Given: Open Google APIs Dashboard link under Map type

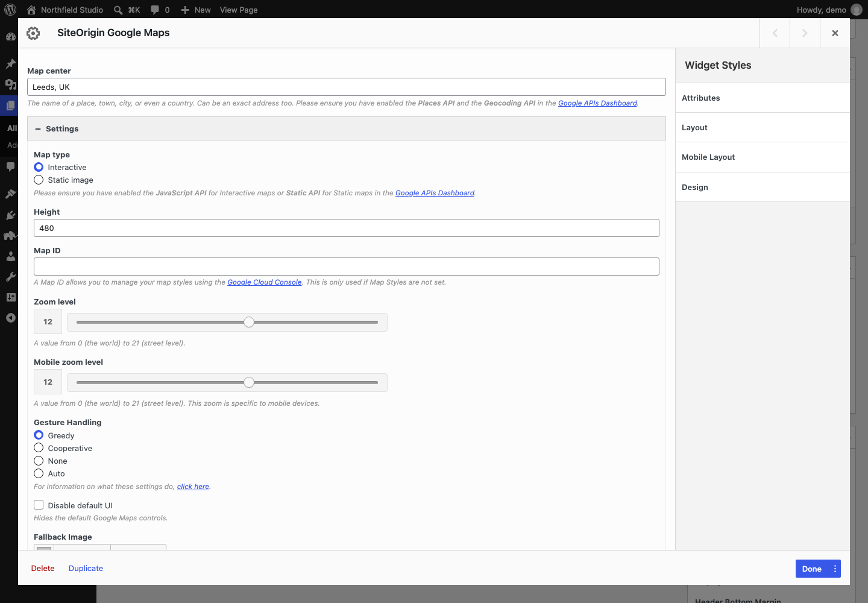Looking at the screenshot, I should (x=435, y=193).
